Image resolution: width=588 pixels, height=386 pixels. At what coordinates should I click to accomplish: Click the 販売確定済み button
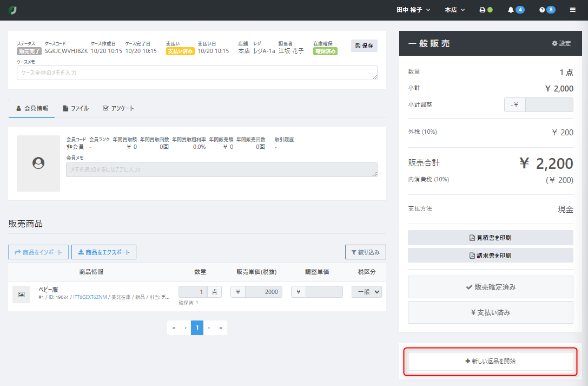click(491, 287)
